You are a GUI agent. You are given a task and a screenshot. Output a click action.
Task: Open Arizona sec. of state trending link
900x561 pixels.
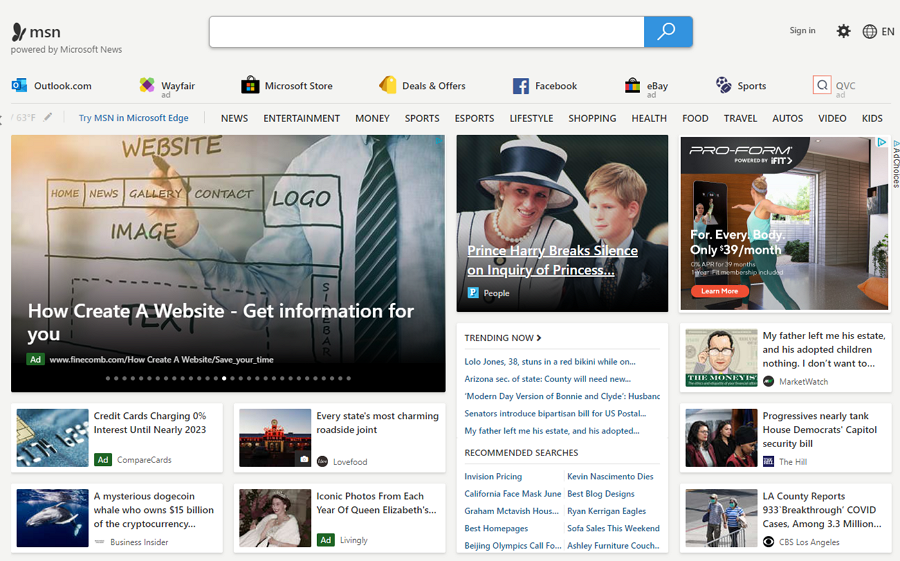pyautogui.click(x=548, y=379)
